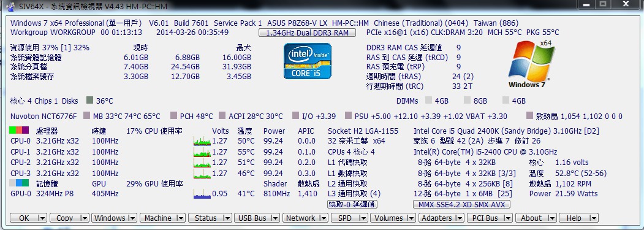Viewport: 644px width, 230px height.
Task: Open the Copy button dropdown arrow
Action: 84,218
